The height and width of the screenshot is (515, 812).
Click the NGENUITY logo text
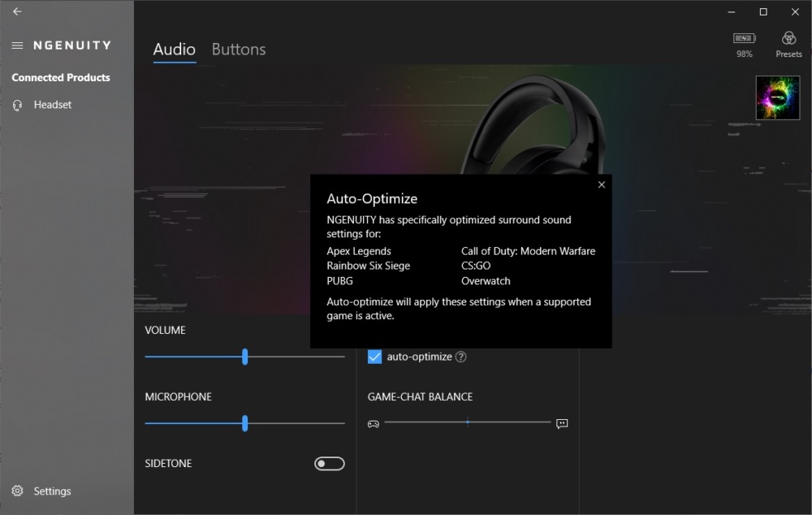click(x=72, y=45)
